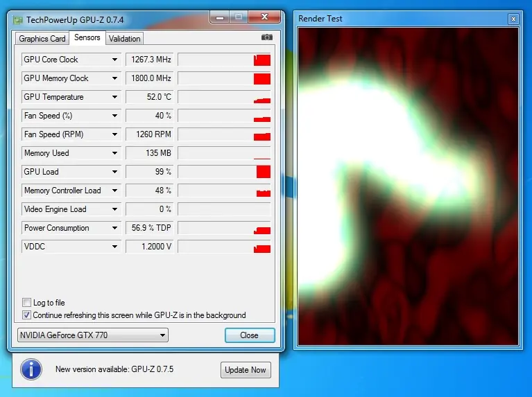532x397 pixels.
Task: Toggle Continue refreshing in background checkbox
Action: click(26, 315)
